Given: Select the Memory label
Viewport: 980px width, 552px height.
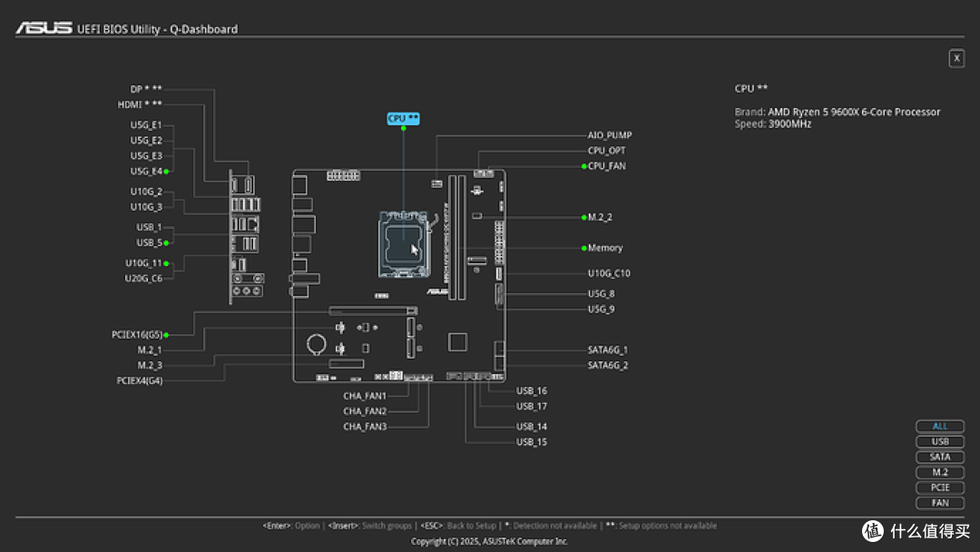Looking at the screenshot, I should [x=605, y=248].
